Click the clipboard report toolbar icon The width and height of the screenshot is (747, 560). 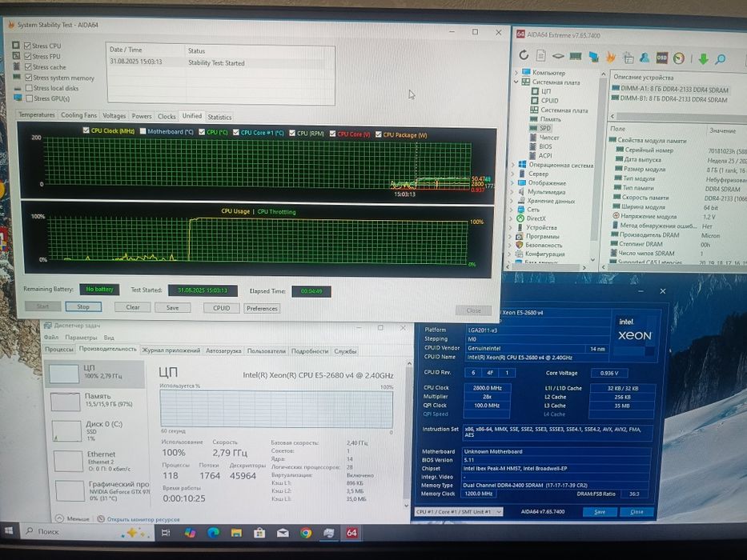(629, 58)
